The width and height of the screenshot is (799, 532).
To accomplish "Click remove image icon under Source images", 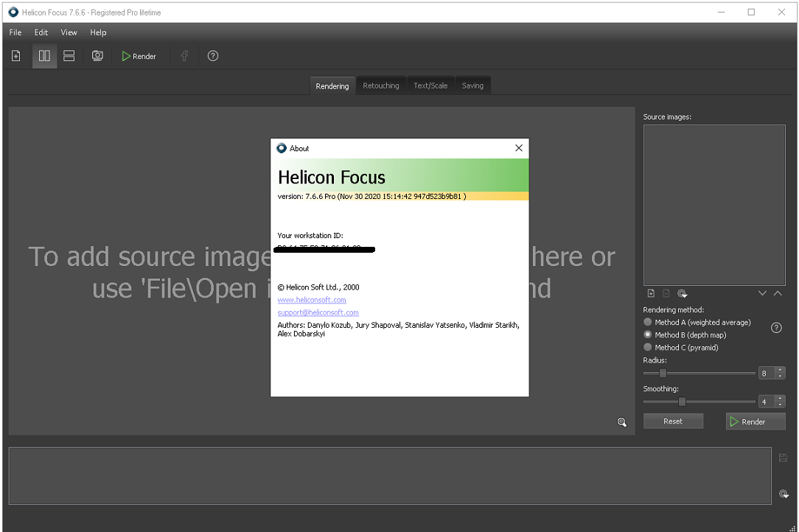I will pos(666,293).
